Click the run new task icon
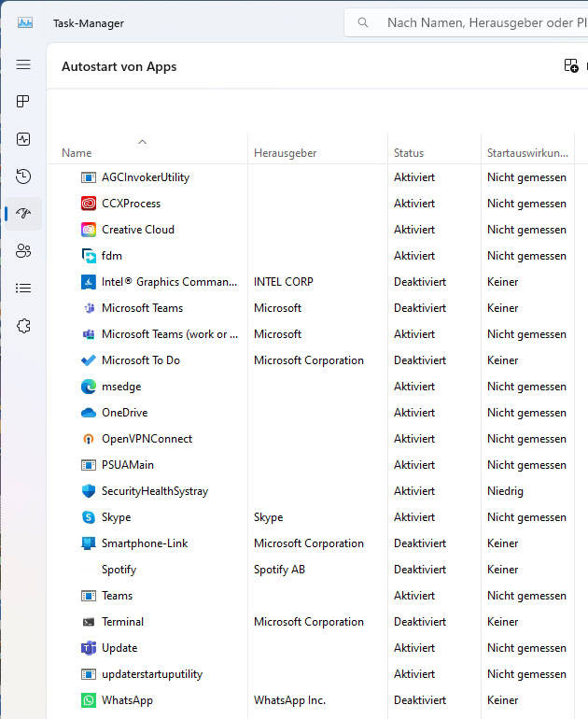Viewport: 588px width, 719px height. (x=571, y=65)
